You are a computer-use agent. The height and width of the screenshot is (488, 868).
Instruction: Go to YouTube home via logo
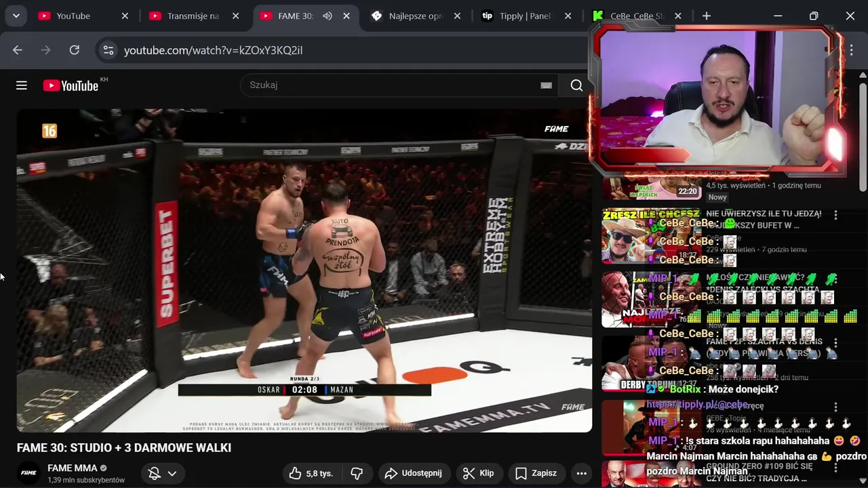tap(71, 85)
